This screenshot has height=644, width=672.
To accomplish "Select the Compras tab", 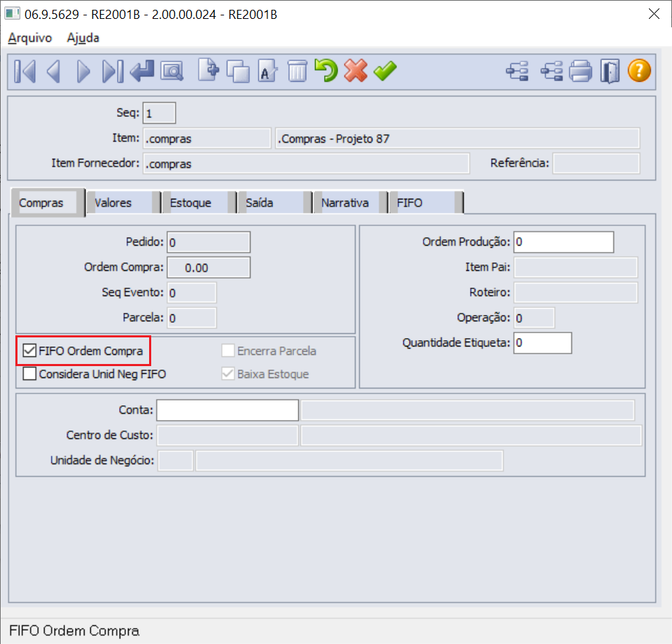I will (47, 203).
